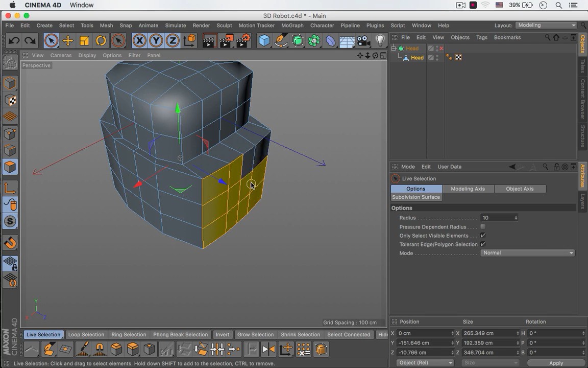Image resolution: width=588 pixels, height=368 pixels.
Task: Open the macOS Spotlight search icon
Action: coord(559,5)
